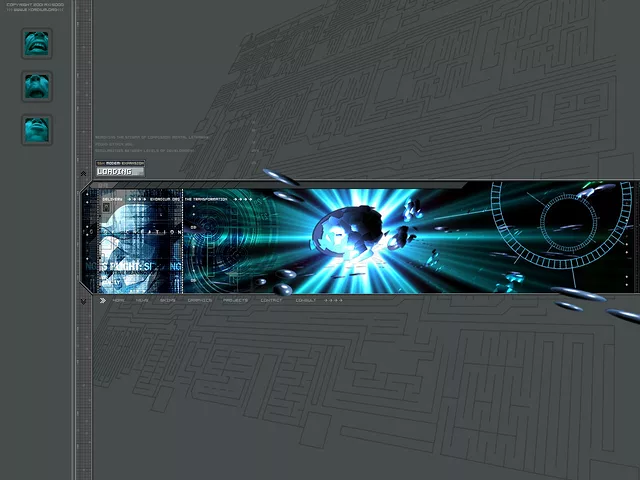Click the double-chevron icon before Home

(x=102, y=300)
